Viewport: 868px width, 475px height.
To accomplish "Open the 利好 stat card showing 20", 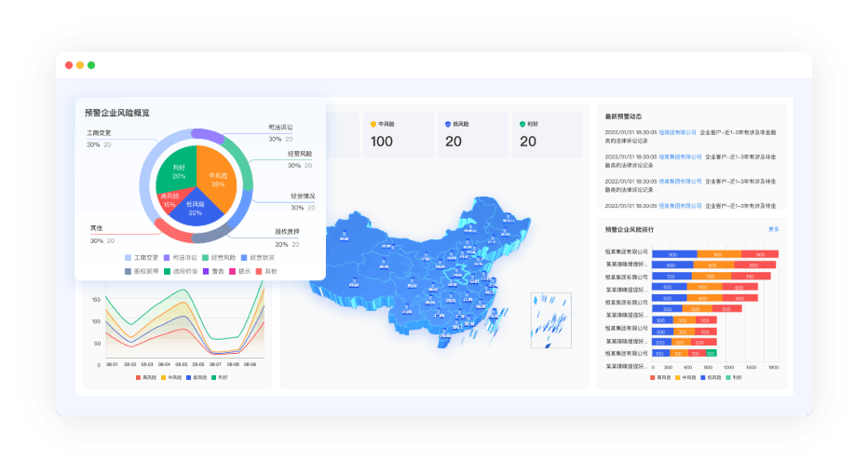I will 548,136.
